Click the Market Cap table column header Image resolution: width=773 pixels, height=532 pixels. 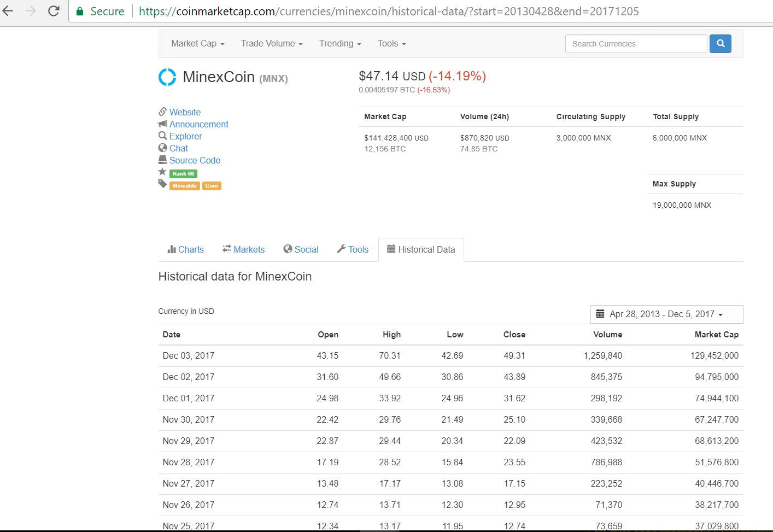point(717,335)
